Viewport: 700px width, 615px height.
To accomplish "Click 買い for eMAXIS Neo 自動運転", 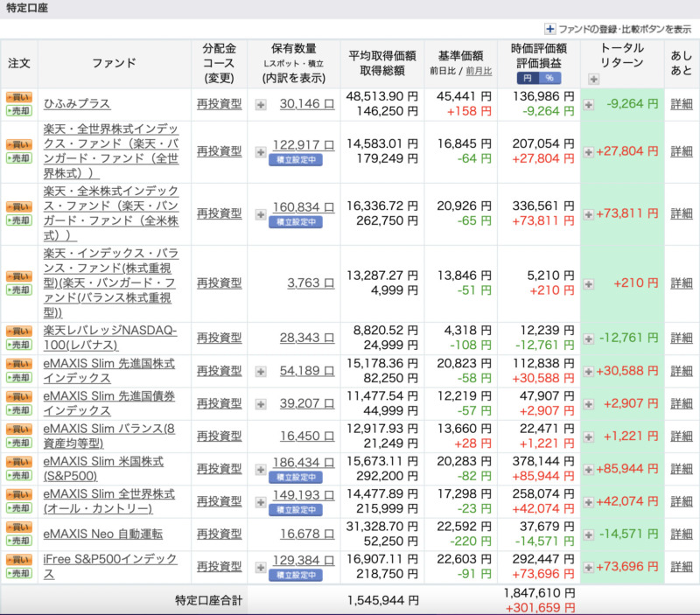I will (19, 527).
